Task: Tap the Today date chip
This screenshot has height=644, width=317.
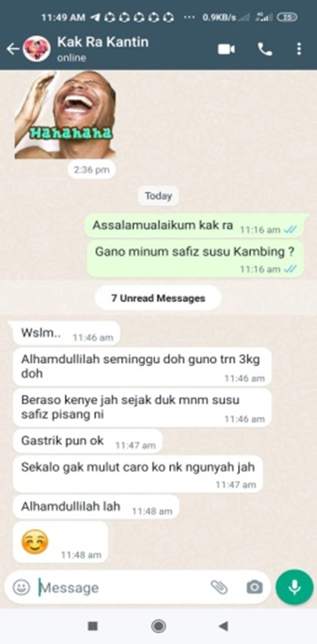Action: 158,196
